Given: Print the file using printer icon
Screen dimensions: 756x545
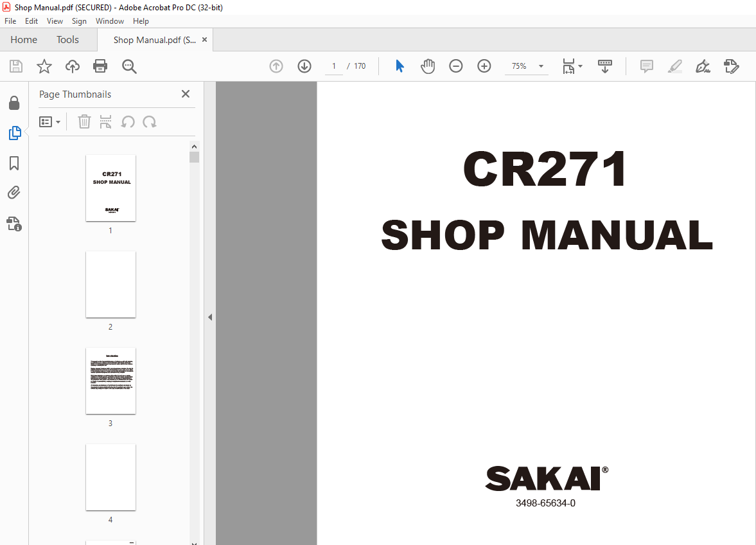Looking at the screenshot, I should click(100, 66).
